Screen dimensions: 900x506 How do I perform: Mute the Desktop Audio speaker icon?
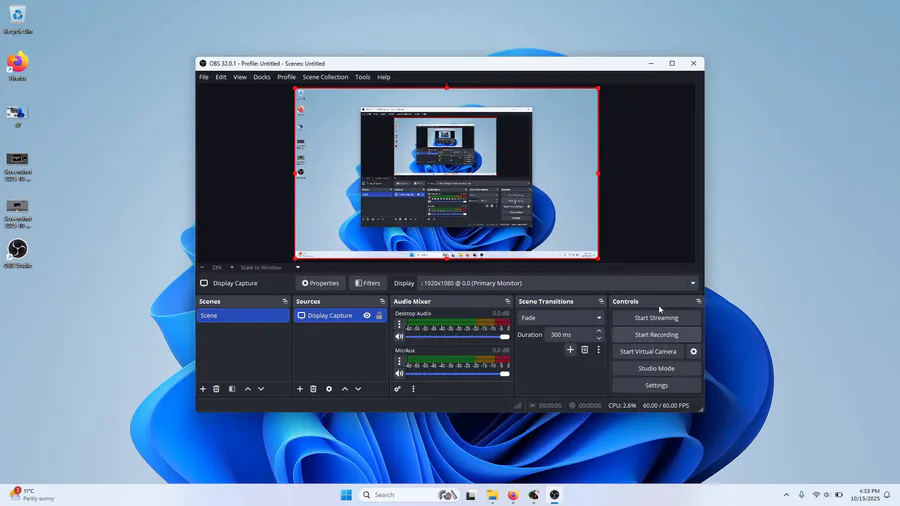399,337
